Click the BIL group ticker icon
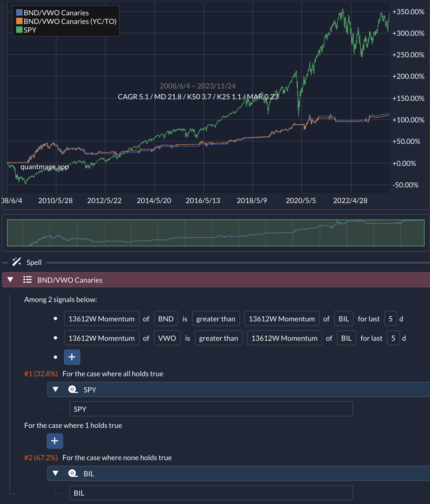Image resolution: width=430 pixels, height=504 pixels. tap(73, 473)
